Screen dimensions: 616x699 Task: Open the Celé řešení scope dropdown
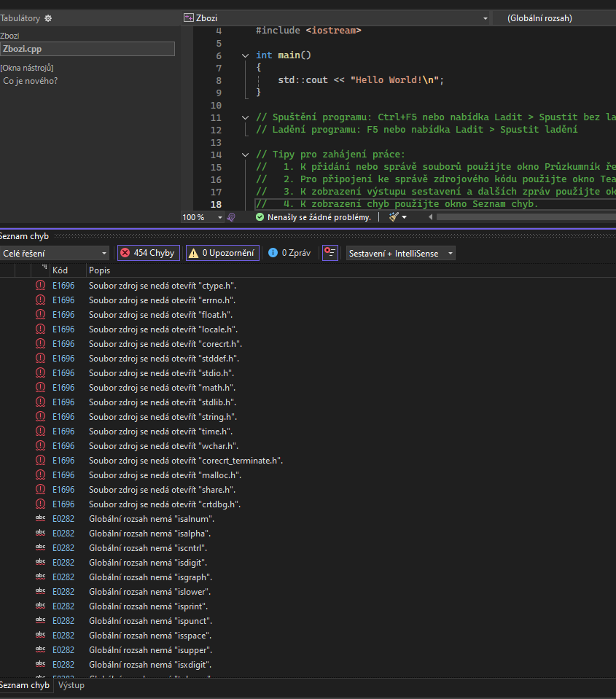pyautogui.click(x=55, y=253)
